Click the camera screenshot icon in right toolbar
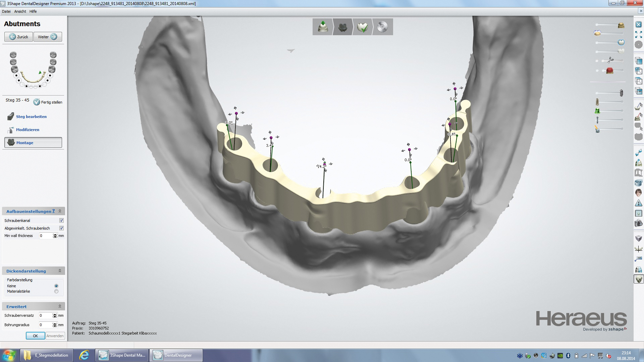The width and height of the screenshot is (644, 362). pyautogui.click(x=638, y=223)
